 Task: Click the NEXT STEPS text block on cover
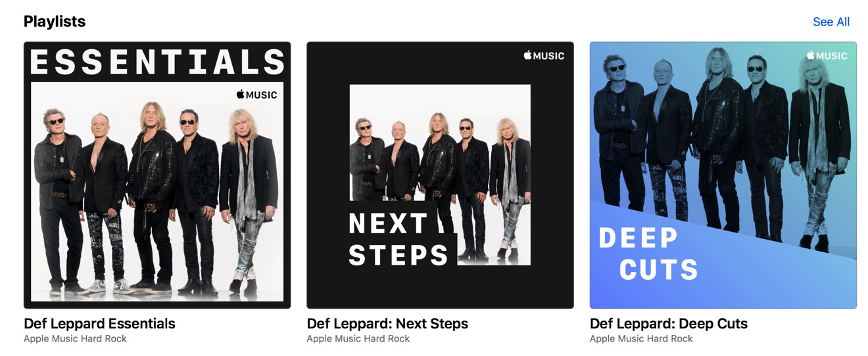point(398,238)
